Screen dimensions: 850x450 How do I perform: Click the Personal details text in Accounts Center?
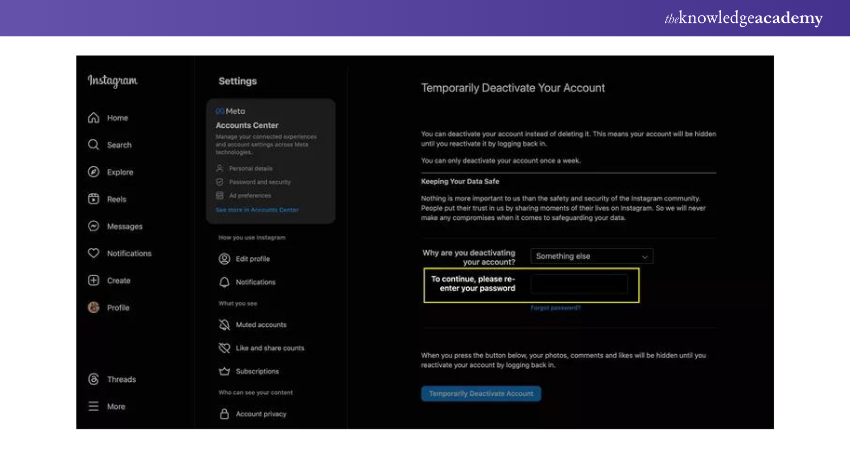click(x=251, y=168)
